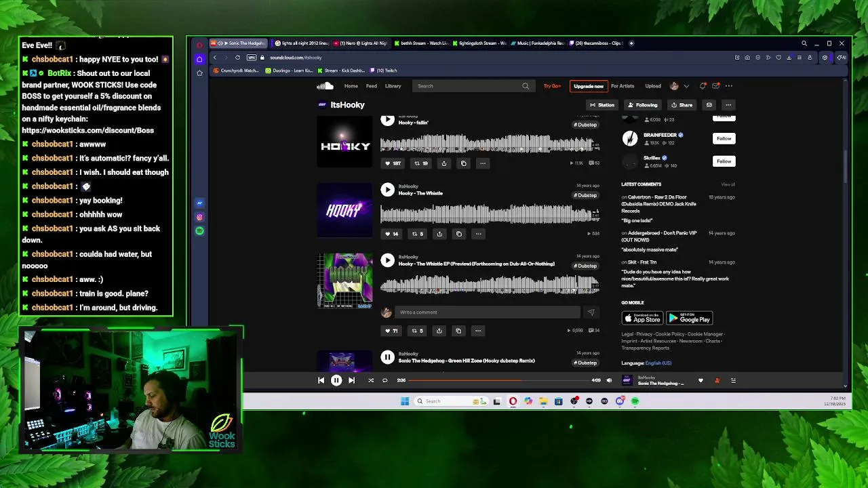Repost Hooky - fallin' with 19 reposts
Image resolution: width=868 pixels, height=488 pixels.
tap(421, 163)
